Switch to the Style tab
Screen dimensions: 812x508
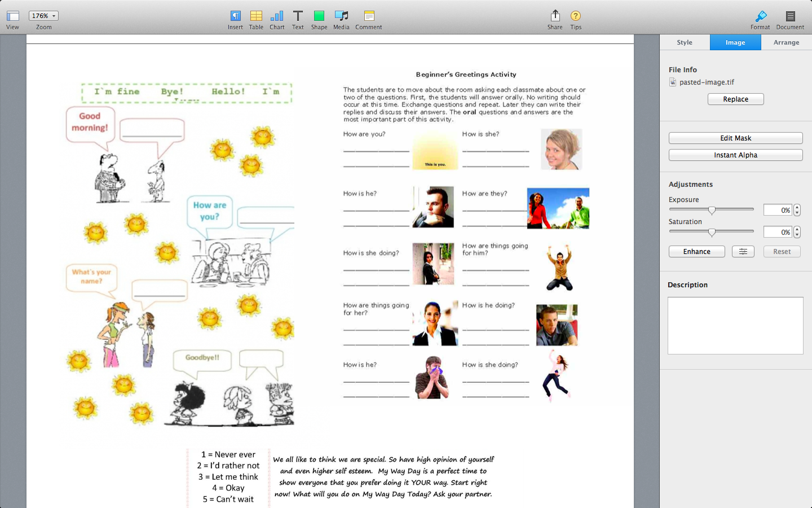click(685, 42)
